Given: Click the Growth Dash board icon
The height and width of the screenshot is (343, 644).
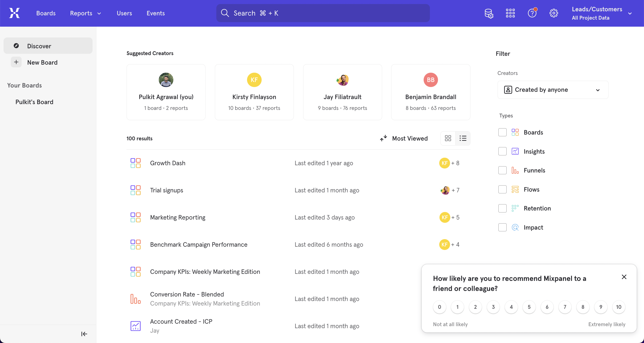Looking at the screenshot, I should coord(136,163).
